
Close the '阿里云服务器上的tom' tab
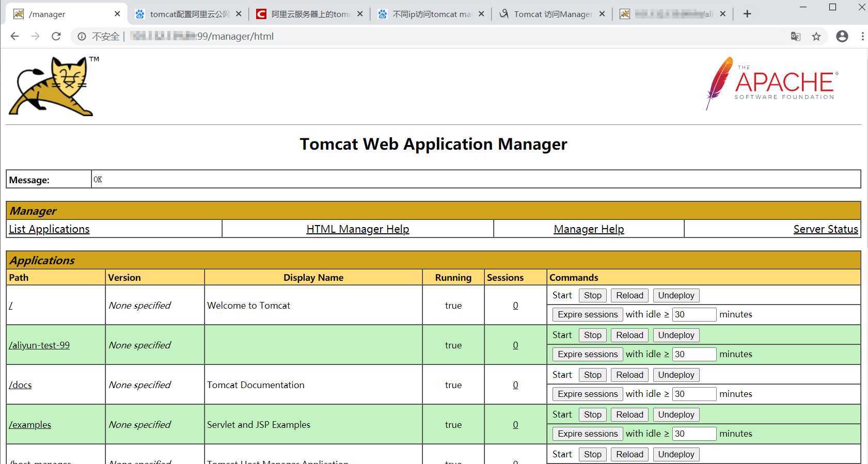tap(360, 14)
